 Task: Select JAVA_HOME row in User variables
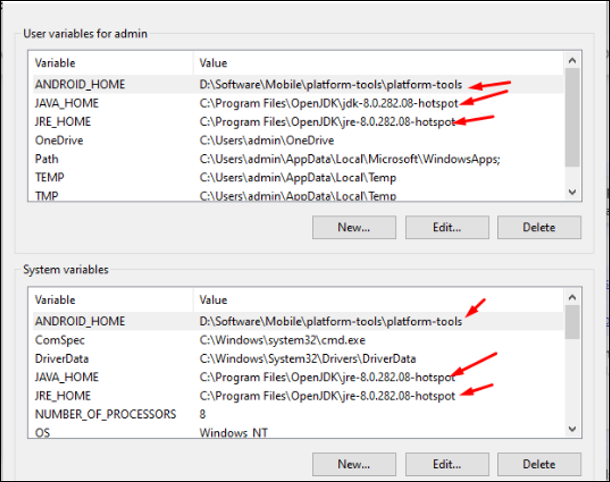(x=298, y=103)
